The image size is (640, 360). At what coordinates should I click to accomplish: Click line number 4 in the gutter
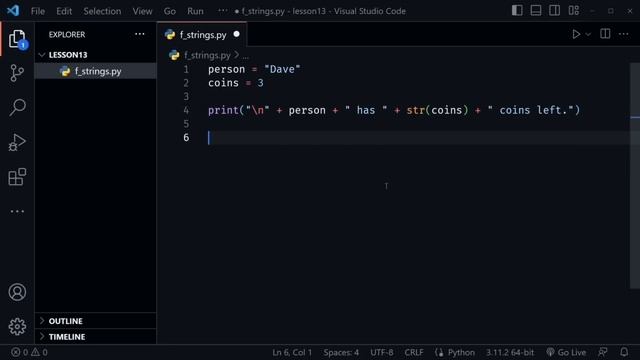point(186,110)
